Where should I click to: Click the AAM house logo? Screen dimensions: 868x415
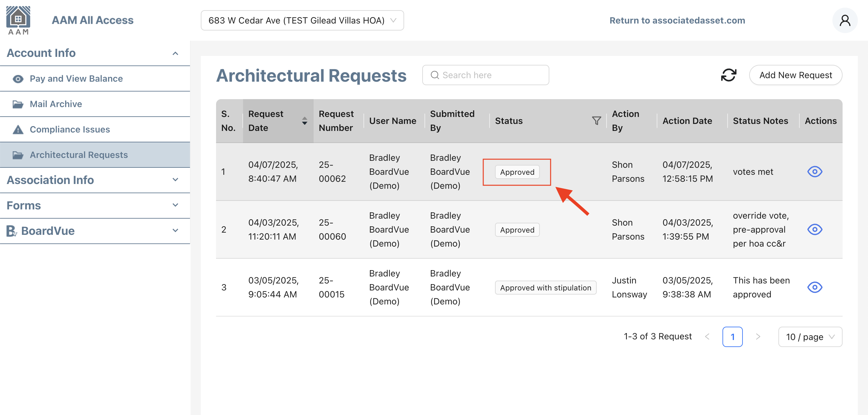point(18,20)
